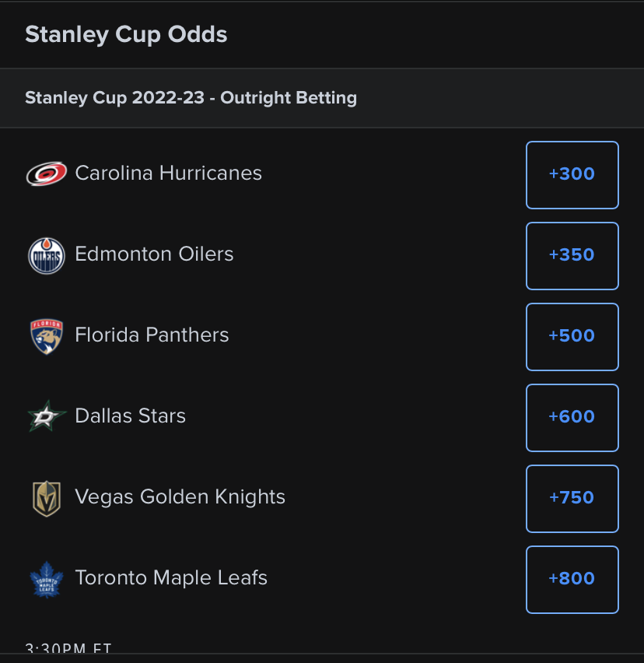Click the Edmonton Oilers team logo

[x=47, y=256]
